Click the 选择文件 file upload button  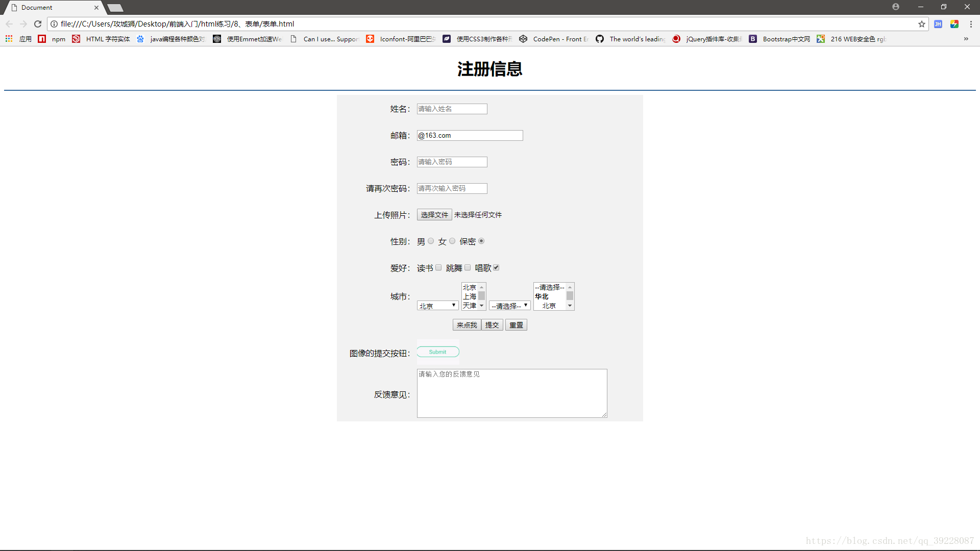(434, 215)
